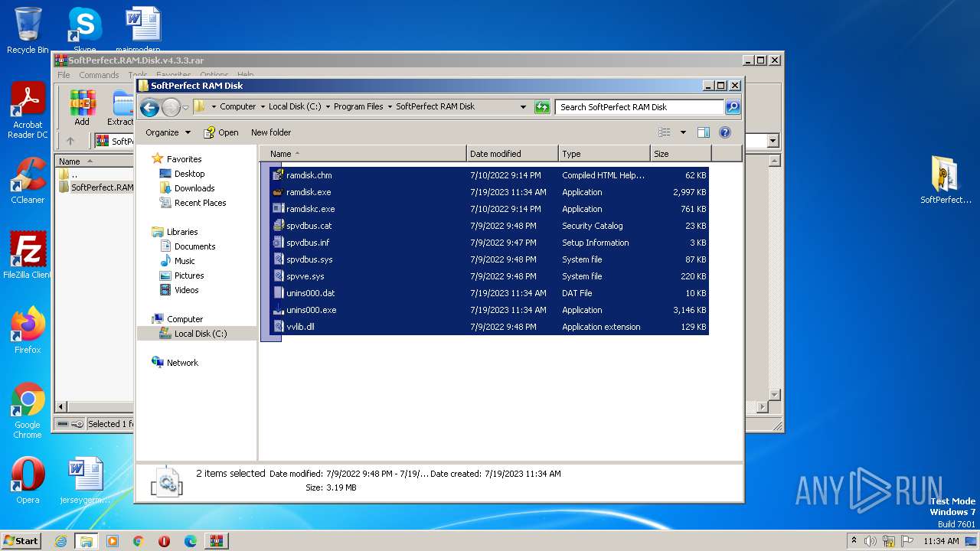Click the Open toolbar button
Screen dimensions: 980x551
coord(221,132)
